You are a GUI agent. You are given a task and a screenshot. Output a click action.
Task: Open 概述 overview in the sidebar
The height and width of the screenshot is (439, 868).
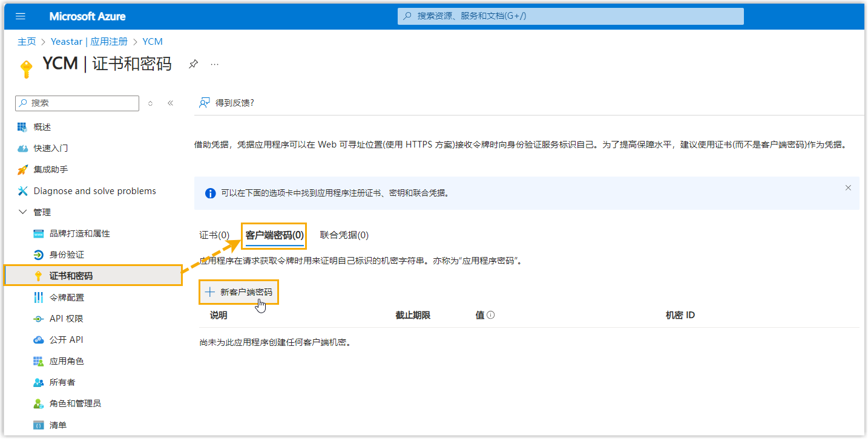point(42,127)
